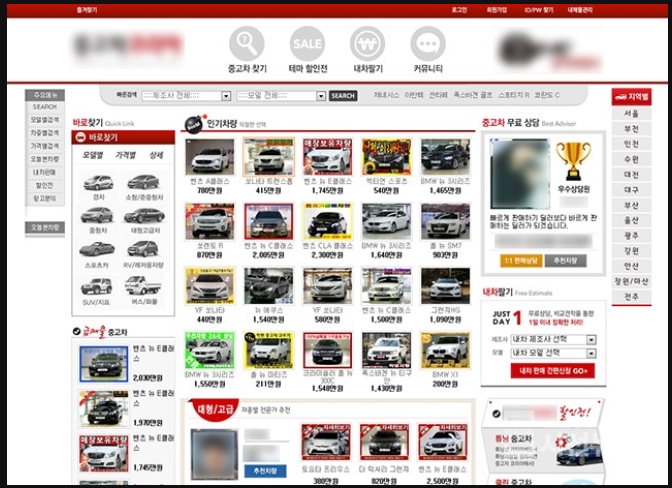Switch to the 상세 tab
Viewport: 672px width, 488px height.
156,155
